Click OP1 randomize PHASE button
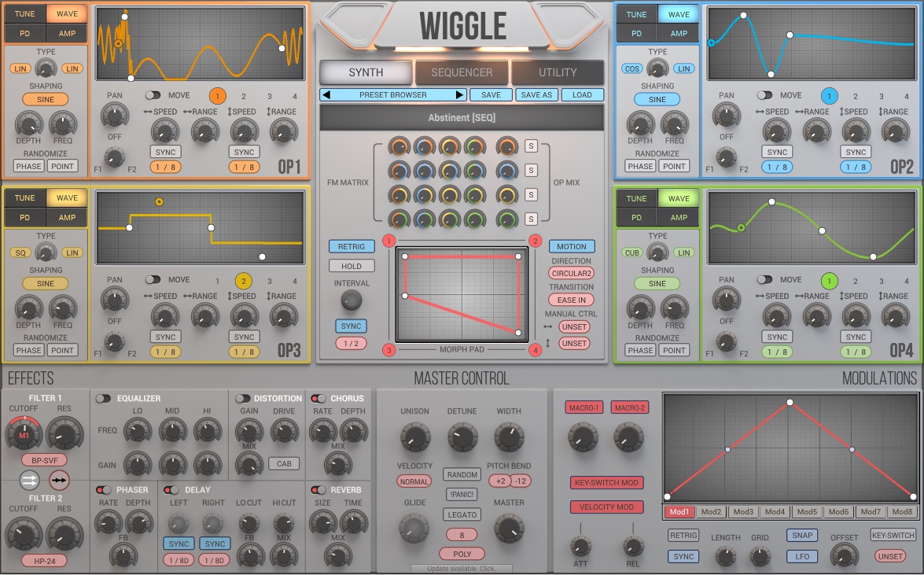Image resolution: width=924 pixels, height=575 pixels. coord(29,166)
